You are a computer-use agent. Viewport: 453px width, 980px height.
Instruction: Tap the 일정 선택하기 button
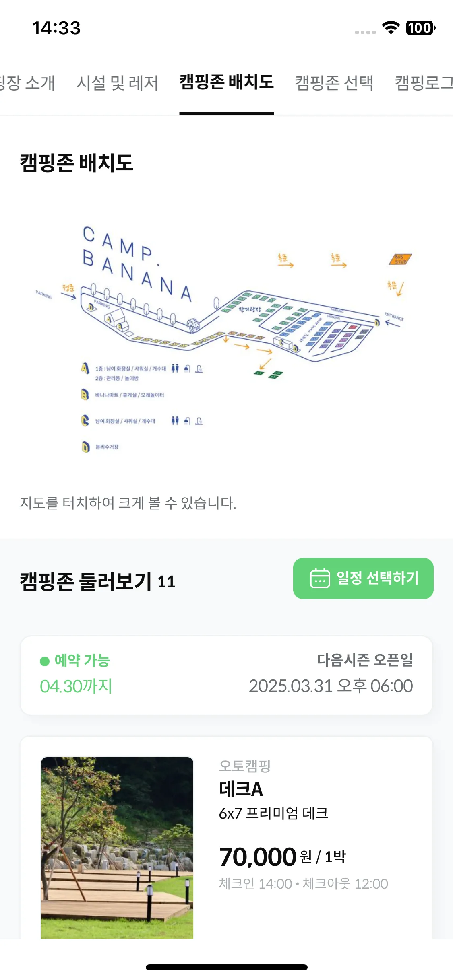(x=363, y=578)
